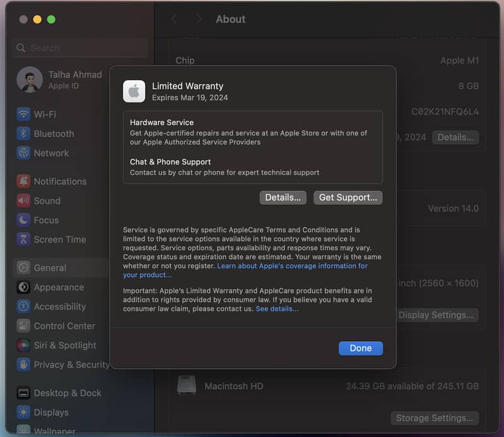The width and height of the screenshot is (504, 437).
Task: Select Screen Time hourglass icon
Action: click(x=23, y=240)
